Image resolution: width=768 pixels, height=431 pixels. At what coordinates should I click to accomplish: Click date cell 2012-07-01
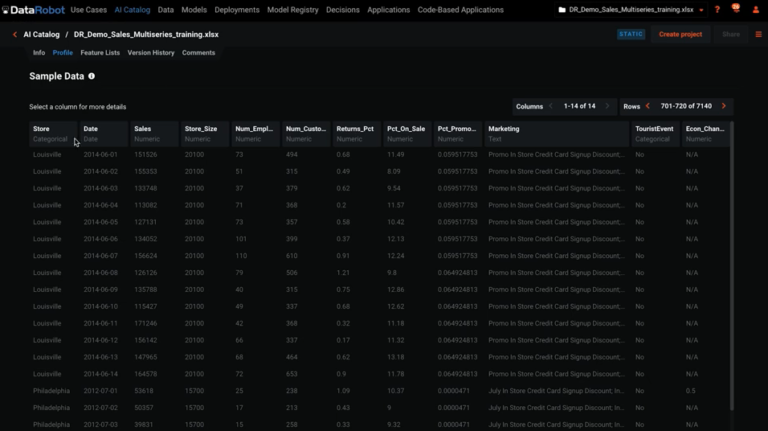pos(100,391)
